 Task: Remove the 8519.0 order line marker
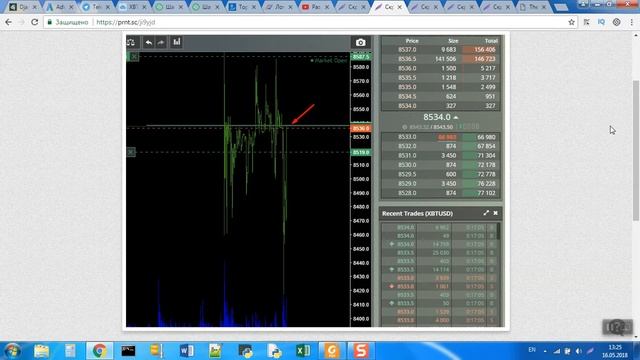pos(131,152)
